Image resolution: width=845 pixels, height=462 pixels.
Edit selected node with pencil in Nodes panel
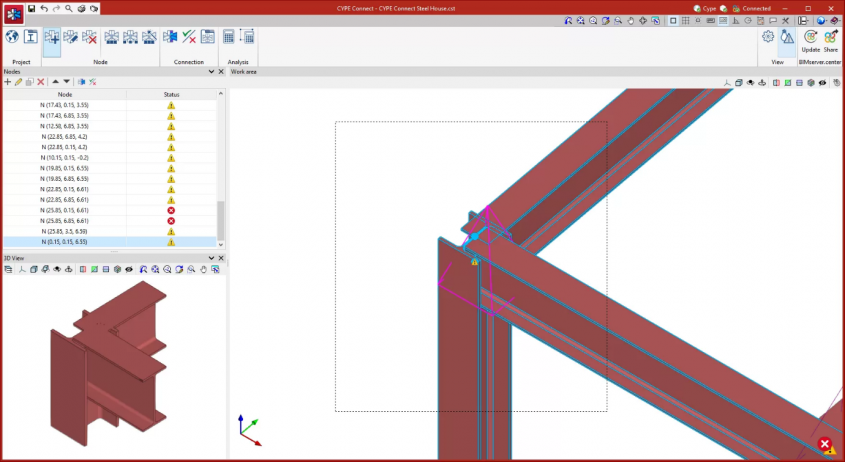[18, 82]
